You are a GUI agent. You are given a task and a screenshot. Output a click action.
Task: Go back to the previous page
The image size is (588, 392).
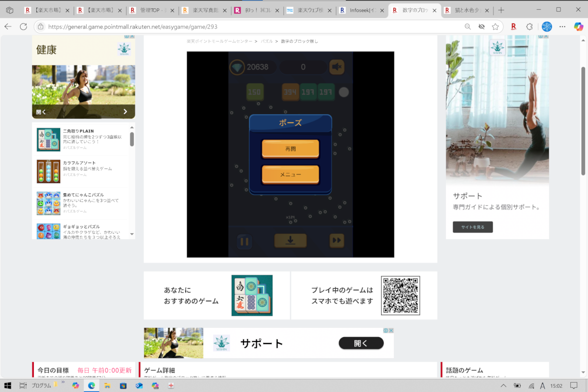8,26
